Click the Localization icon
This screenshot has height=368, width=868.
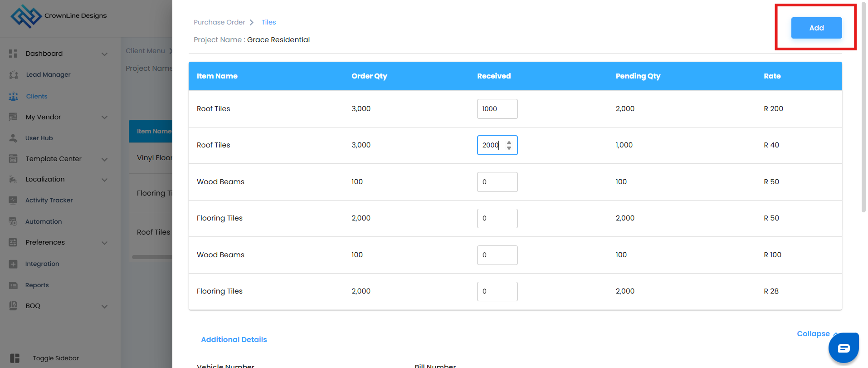[13, 179]
